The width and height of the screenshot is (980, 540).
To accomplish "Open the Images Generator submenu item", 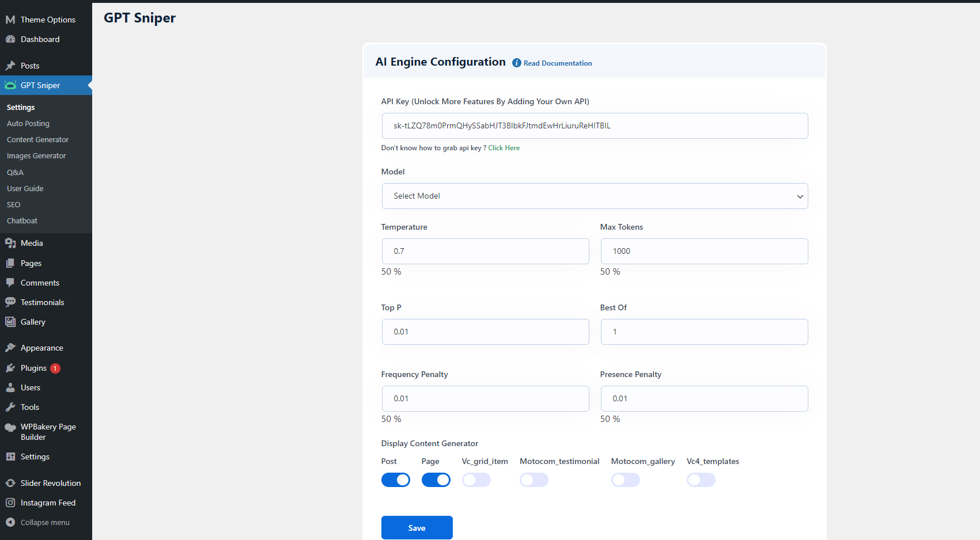I will 36,156.
